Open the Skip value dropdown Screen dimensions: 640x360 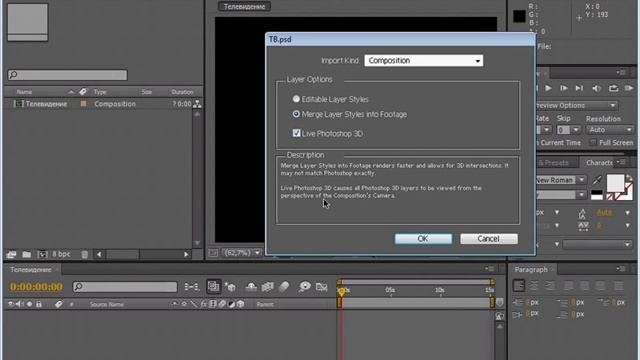coord(576,130)
